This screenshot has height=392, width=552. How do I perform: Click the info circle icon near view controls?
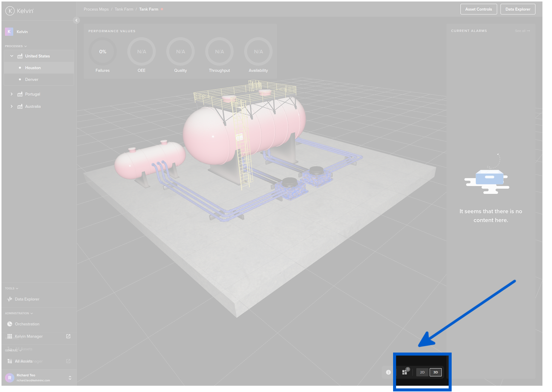coord(388,372)
